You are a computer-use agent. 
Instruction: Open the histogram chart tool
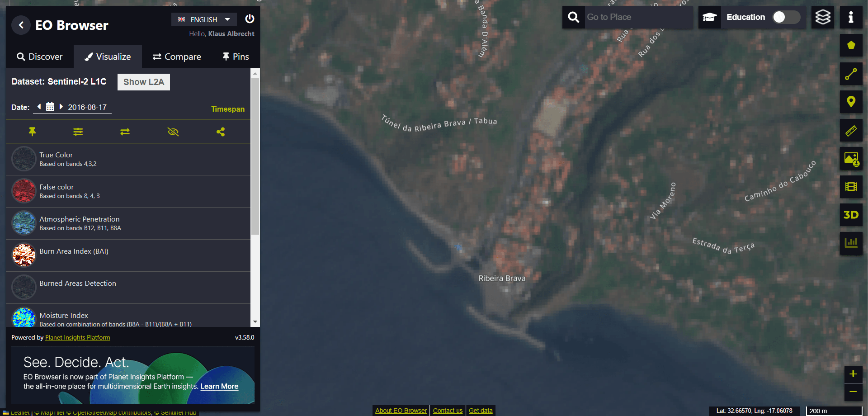[851, 243]
